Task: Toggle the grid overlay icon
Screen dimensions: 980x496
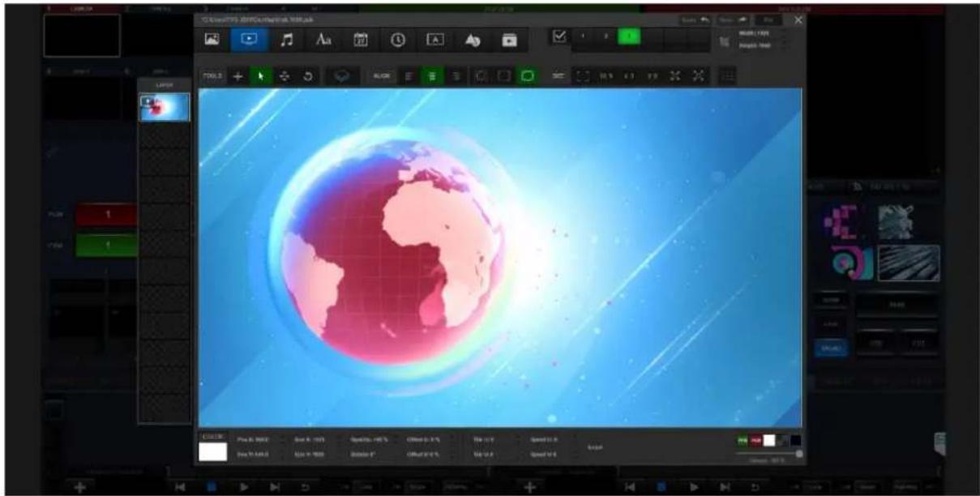Action: 728,75
